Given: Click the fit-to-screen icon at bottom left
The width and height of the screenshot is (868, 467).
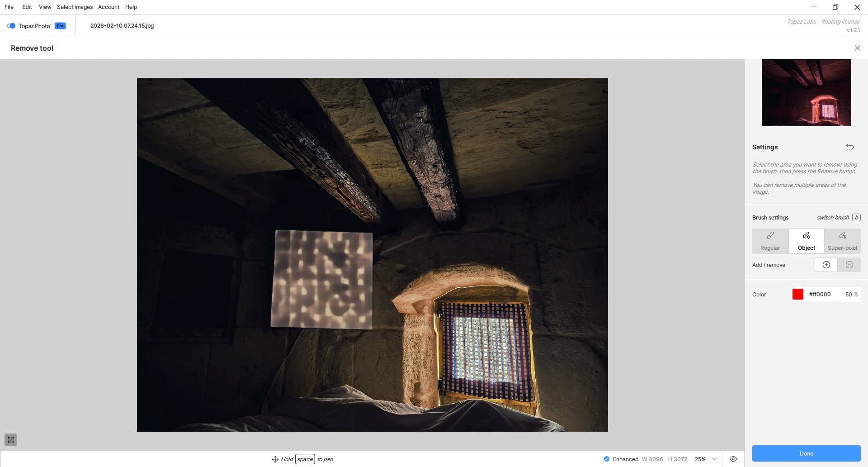Looking at the screenshot, I should tap(11, 440).
